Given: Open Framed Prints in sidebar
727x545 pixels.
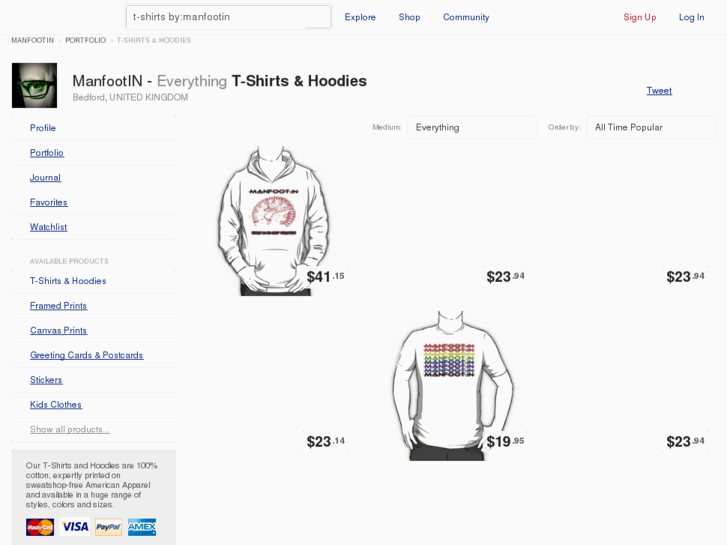Looking at the screenshot, I should (58, 306).
